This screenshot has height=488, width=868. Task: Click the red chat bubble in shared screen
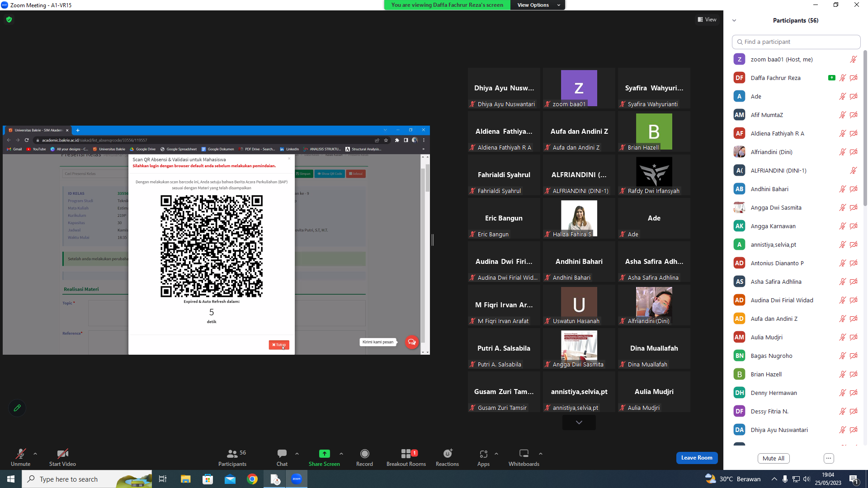pos(411,342)
